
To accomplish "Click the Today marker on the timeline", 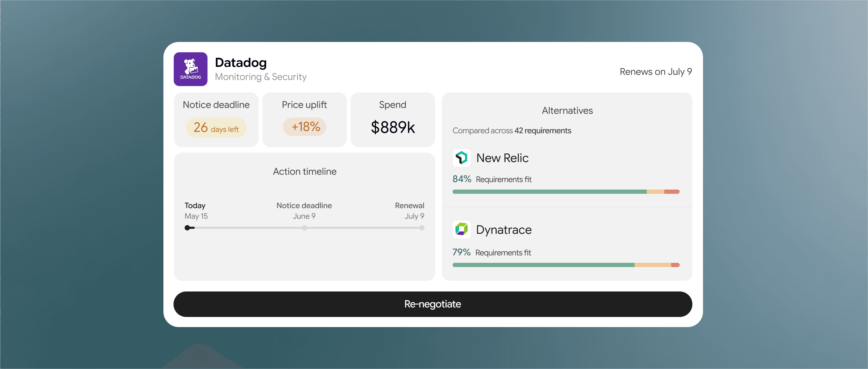I will click(187, 228).
